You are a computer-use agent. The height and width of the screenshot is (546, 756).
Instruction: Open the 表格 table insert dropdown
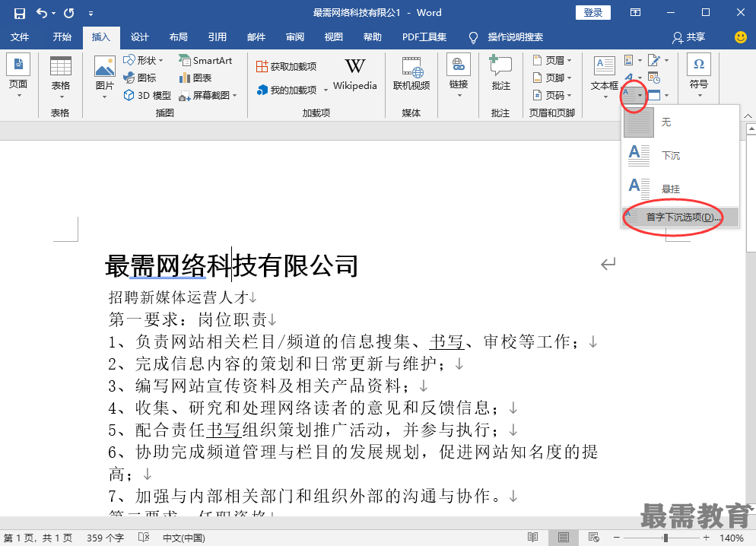click(61, 77)
